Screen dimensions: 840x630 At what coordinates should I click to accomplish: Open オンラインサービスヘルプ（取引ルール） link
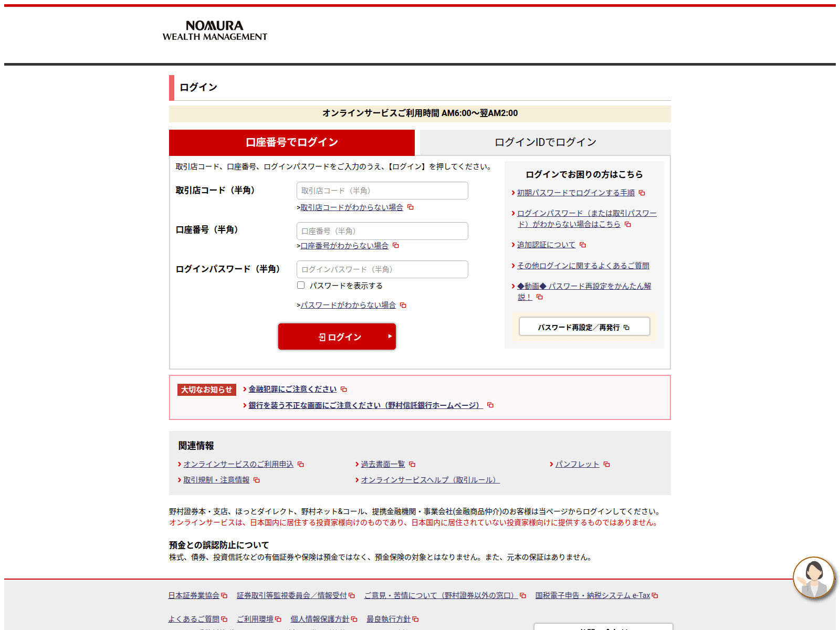coord(430,480)
